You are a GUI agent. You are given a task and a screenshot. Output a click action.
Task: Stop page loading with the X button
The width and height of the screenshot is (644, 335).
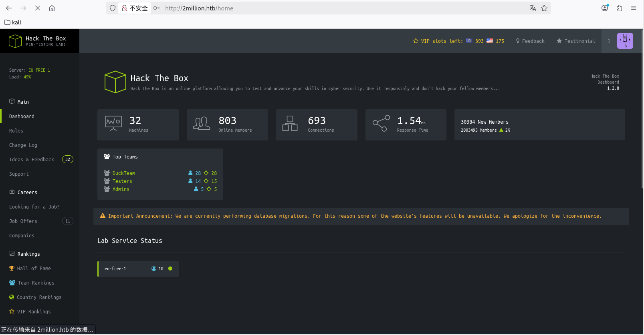[x=38, y=8]
